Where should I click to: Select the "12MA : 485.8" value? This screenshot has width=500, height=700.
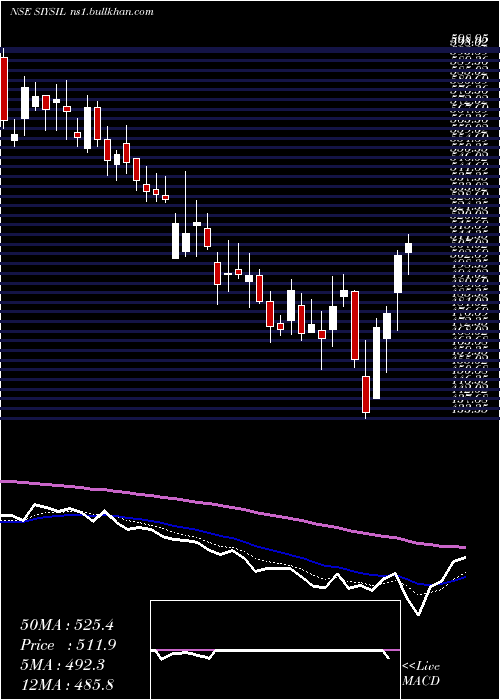[x=69, y=685]
